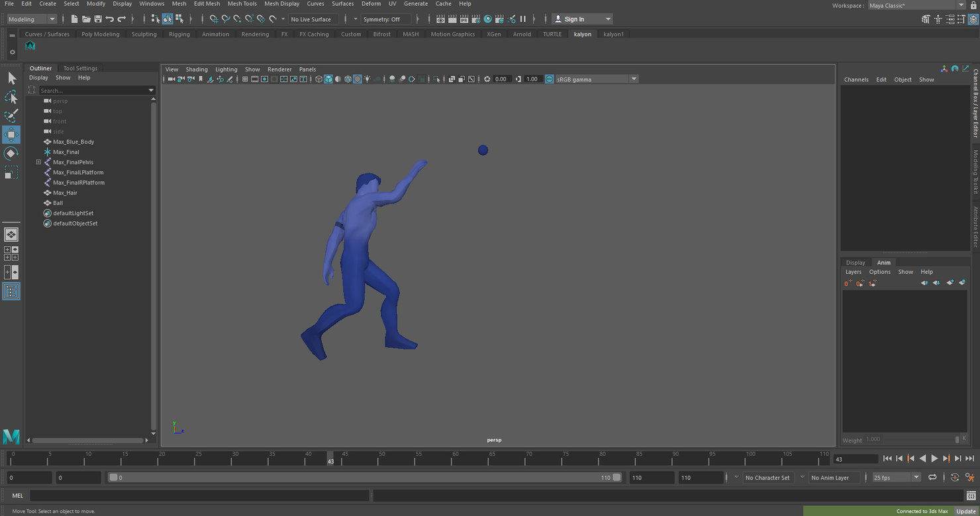Open the viewport Shading menu
This screenshot has width=980, height=516.
coord(196,69)
